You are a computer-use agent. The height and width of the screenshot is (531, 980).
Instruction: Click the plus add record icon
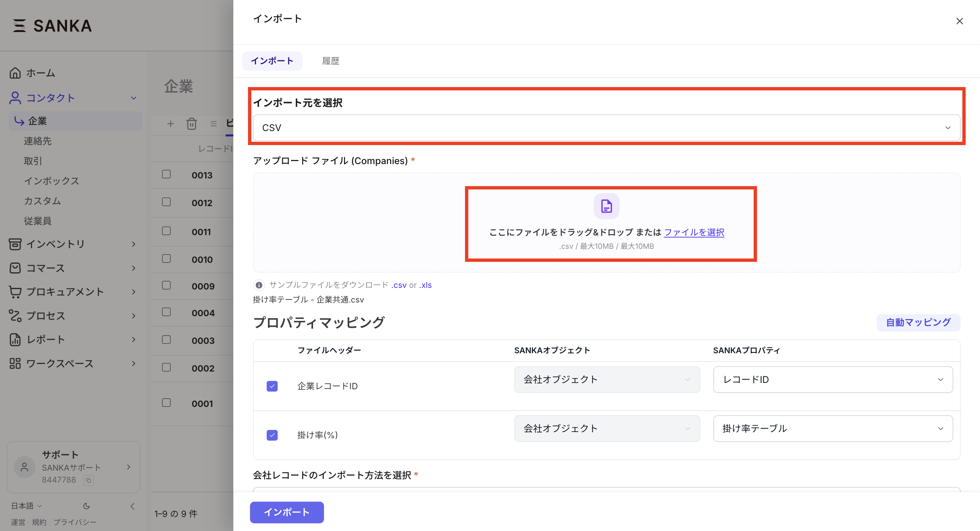pos(170,124)
